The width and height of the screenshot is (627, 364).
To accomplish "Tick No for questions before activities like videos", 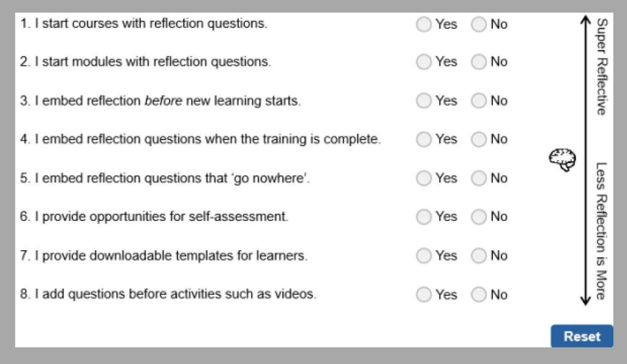I will tap(479, 295).
